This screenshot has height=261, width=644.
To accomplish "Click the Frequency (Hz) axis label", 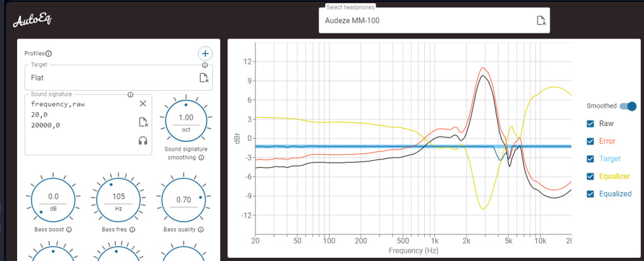I will 413,250.
